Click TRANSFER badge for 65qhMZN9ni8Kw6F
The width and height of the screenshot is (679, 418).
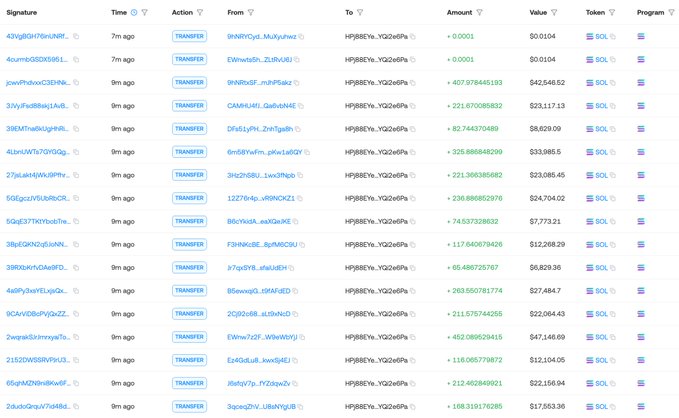[189, 383]
